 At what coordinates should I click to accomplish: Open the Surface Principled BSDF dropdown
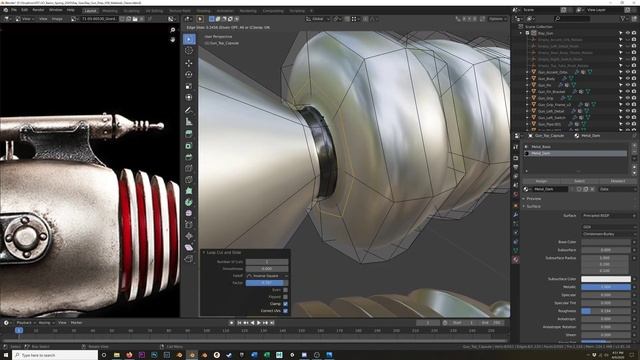[x=608, y=216]
